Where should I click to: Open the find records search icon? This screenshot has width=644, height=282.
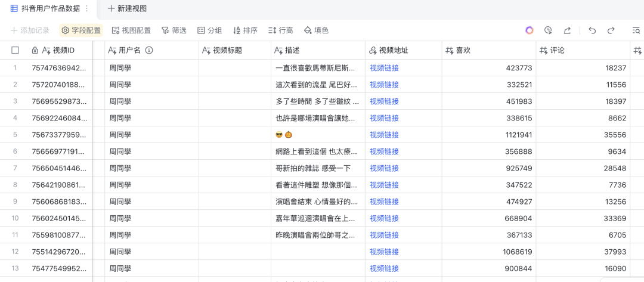pos(636,30)
